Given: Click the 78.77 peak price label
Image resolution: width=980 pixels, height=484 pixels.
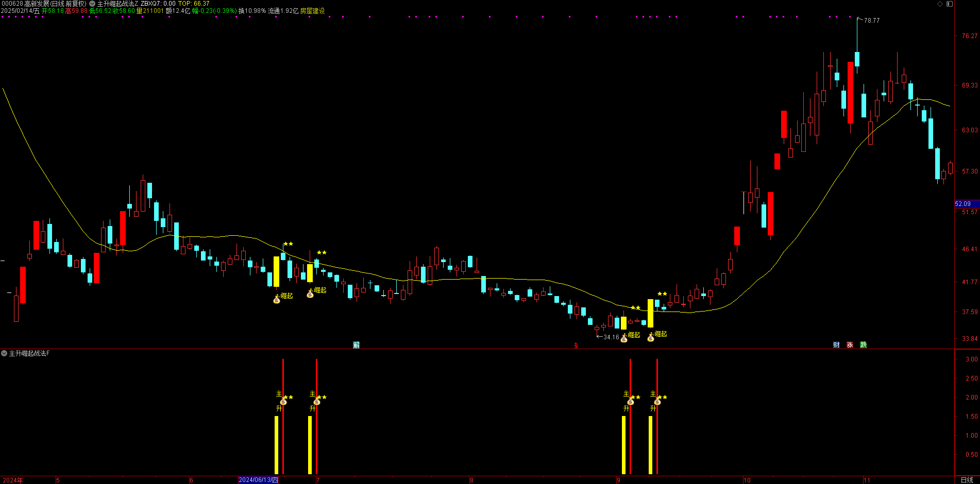Looking at the screenshot, I should tap(871, 21).
